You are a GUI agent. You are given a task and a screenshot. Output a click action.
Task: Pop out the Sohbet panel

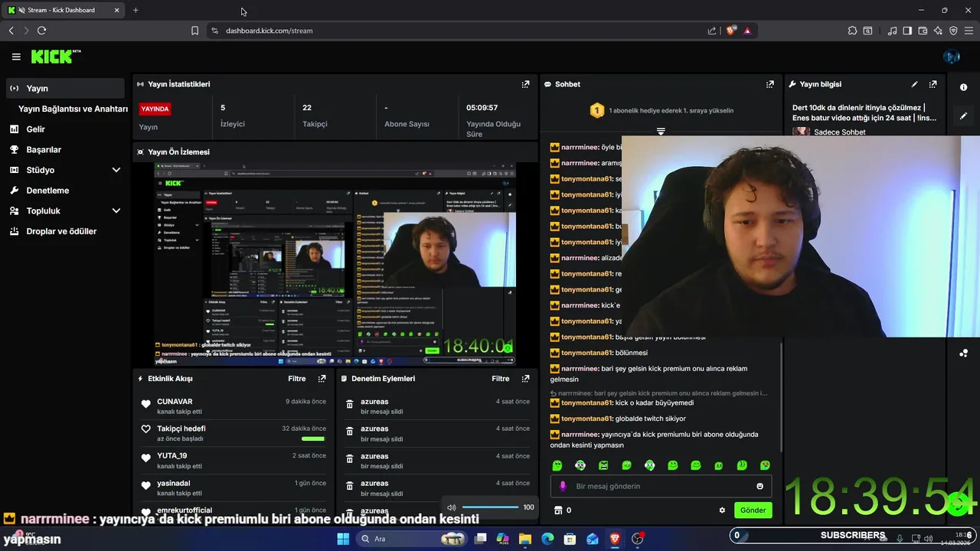click(770, 84)
